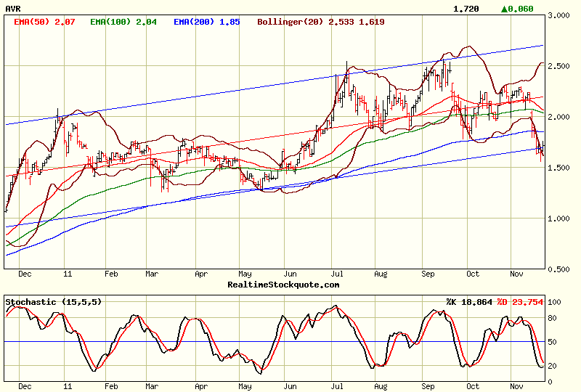Open the RealtimeStockquote.com link
Image resolution: width=581 pixels, height=392 pixels.
click(x=283, y=285)
